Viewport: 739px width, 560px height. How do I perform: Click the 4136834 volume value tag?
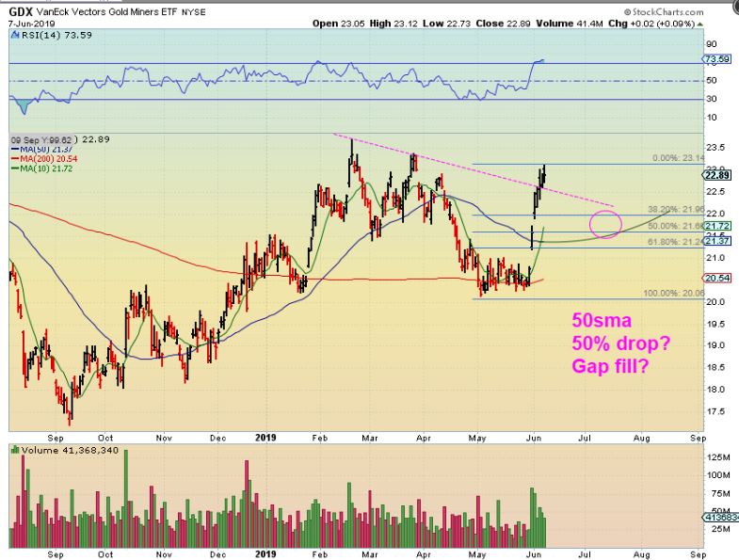pos(721,517)
